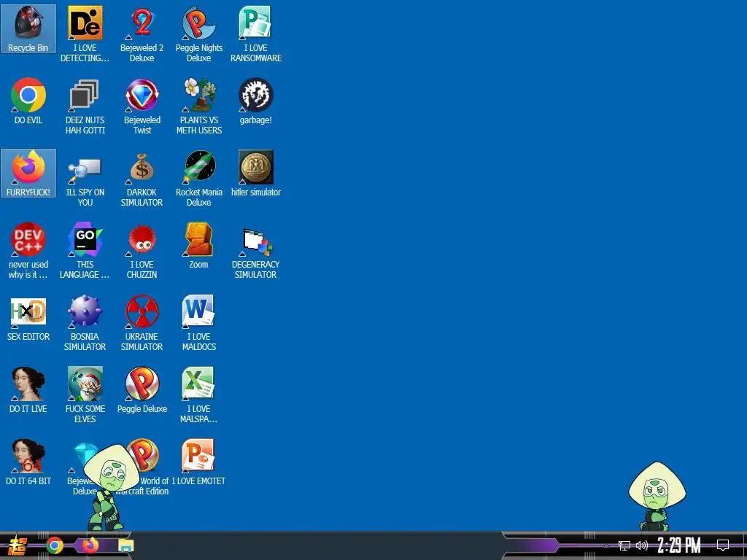Click the Peridot desktop pet near tray

pos(657,496)
